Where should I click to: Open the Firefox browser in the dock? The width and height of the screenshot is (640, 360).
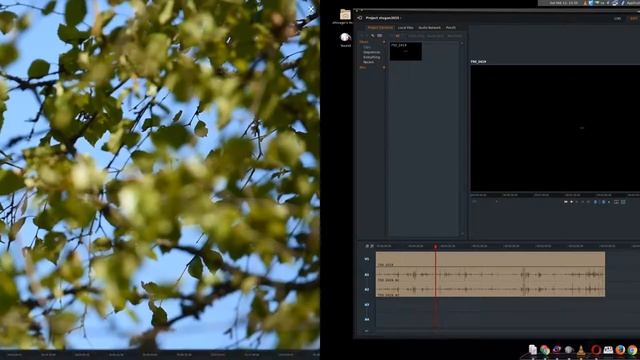click(620, 350)
